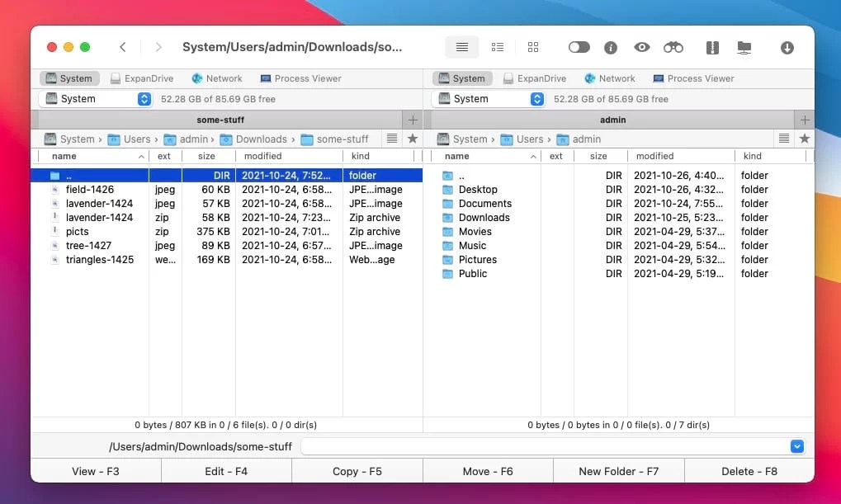Select full list view with the lines icon
Viewport: 841px width, 504px height.
pyautogui.click(x=461, y=47)
